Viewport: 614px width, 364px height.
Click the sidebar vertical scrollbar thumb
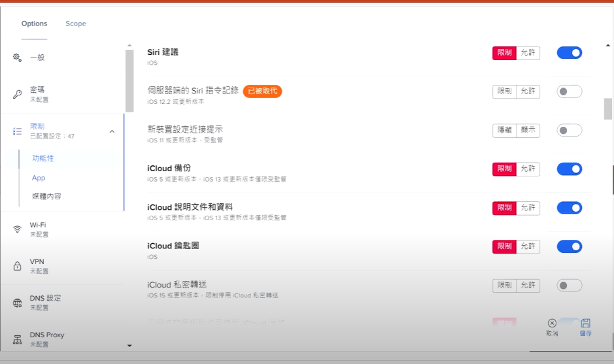pyautogui.click(x=129, y=81)
